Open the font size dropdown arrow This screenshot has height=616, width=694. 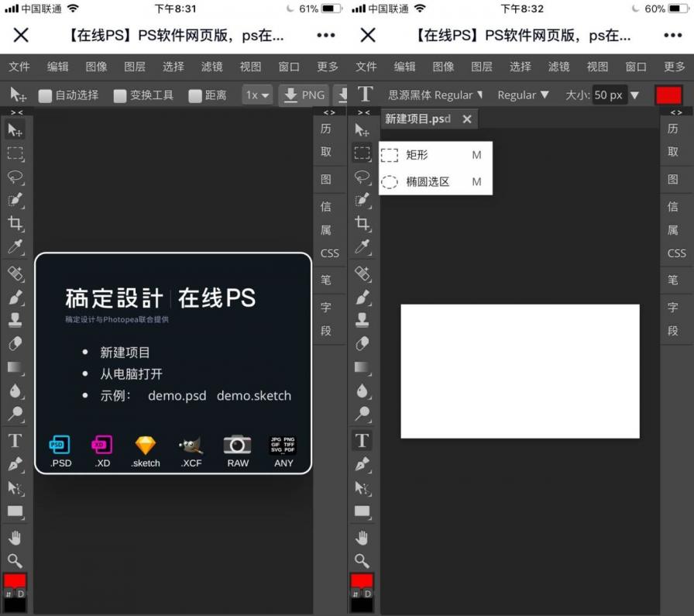click(634, 95)
